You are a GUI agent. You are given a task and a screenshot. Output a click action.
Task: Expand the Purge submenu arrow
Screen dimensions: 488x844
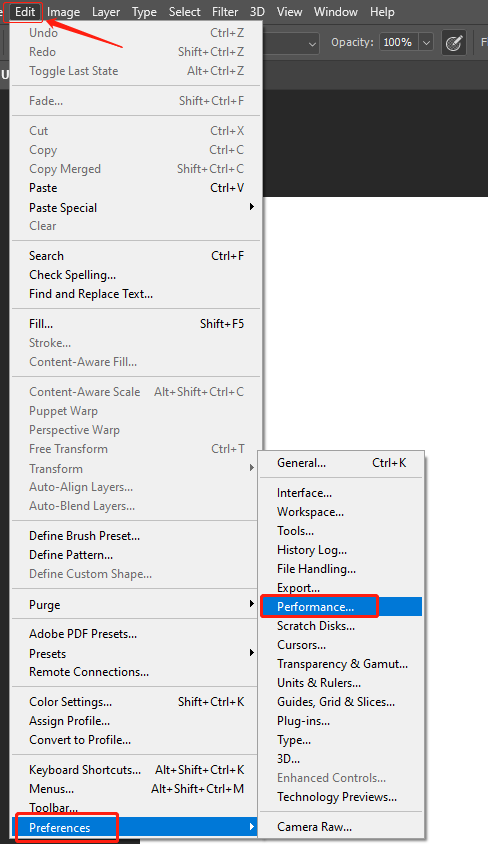pos(251,604)
